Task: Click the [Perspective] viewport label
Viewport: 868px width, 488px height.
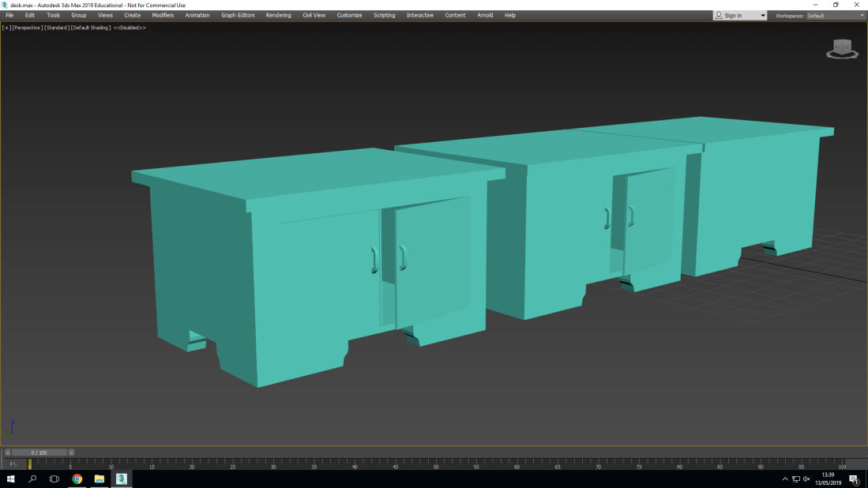Action: click(x=28, y=28)
